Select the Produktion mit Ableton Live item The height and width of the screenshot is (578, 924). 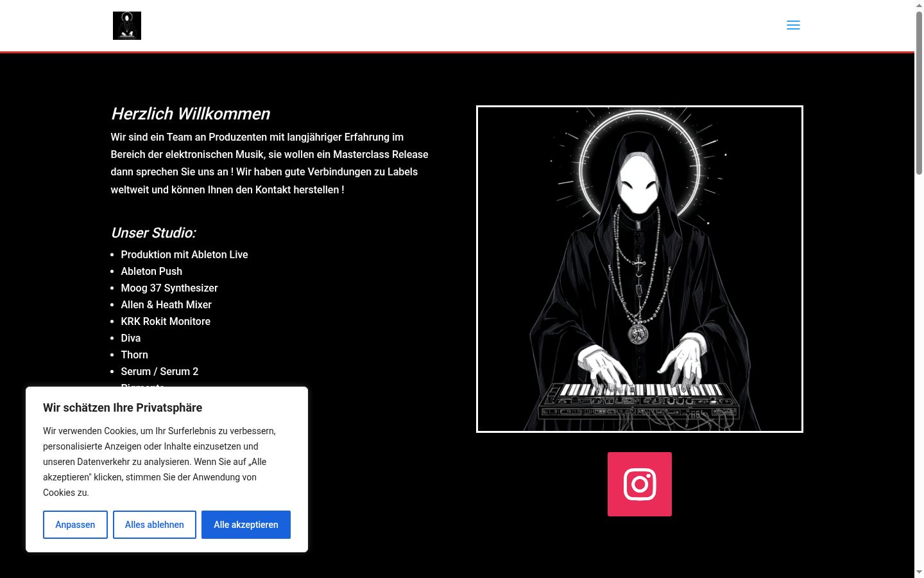184,254
